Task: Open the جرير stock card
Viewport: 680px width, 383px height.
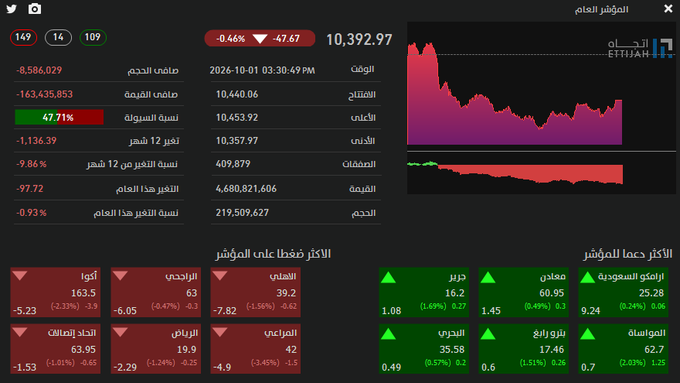Action: (x=424, y=292)
